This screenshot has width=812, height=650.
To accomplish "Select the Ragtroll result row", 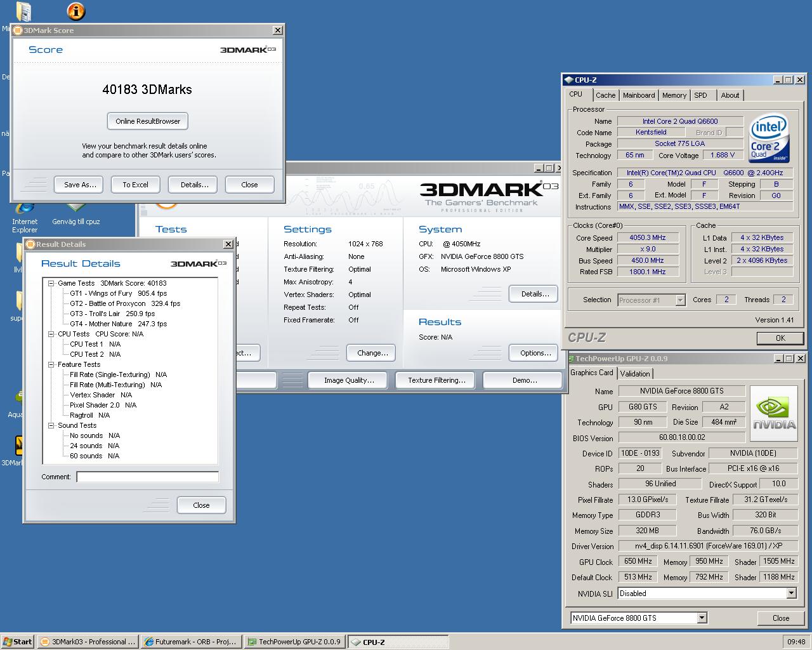I will [89, 416].
